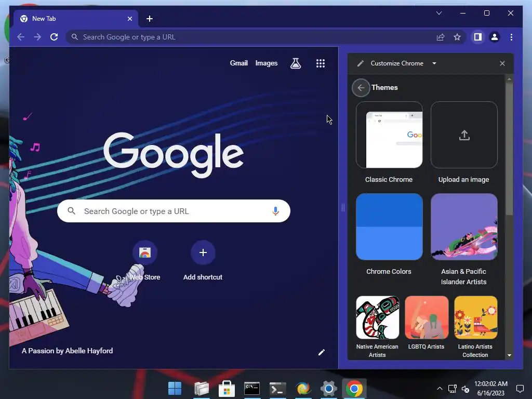Go back from Themes with arrow button

(361, 88)
